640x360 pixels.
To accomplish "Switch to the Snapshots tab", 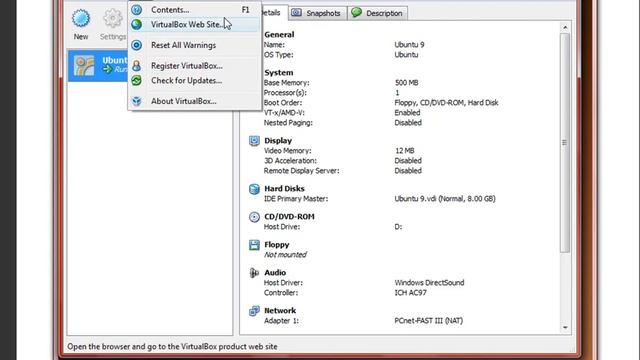I will tap(317, 13).
